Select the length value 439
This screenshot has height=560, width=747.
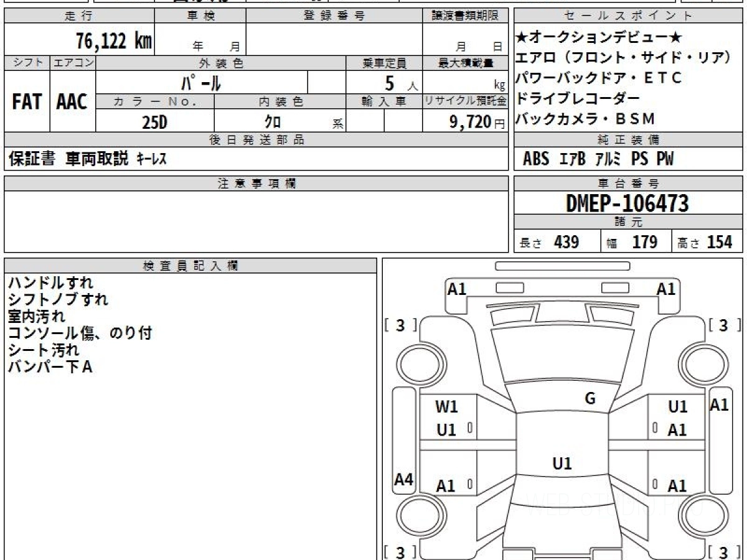(x=566, y=242)
